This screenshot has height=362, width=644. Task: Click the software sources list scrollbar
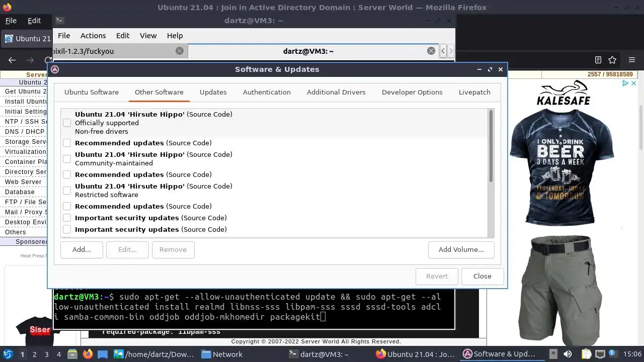[491, 146]
